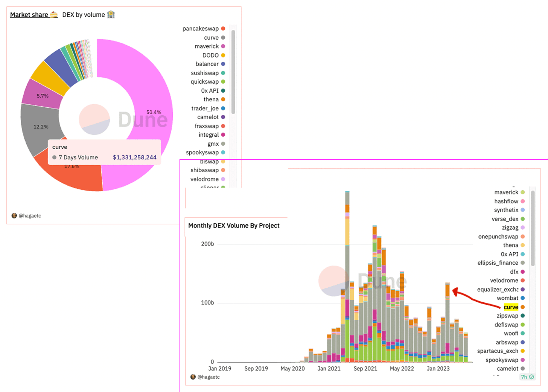Click the Monthly DEX Volume legend scrollbar

(533, 228)
